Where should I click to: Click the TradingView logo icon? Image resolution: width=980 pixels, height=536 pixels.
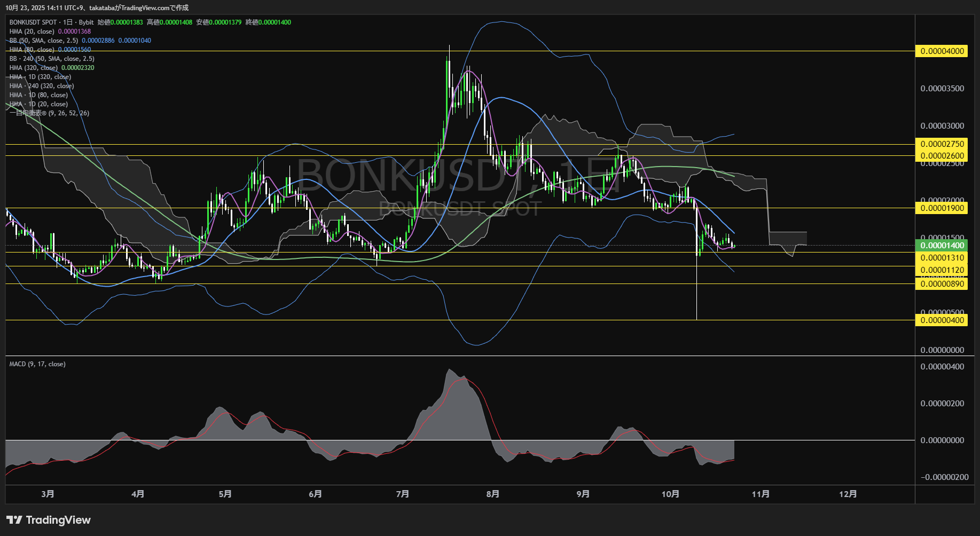click(x=14, y=520)
